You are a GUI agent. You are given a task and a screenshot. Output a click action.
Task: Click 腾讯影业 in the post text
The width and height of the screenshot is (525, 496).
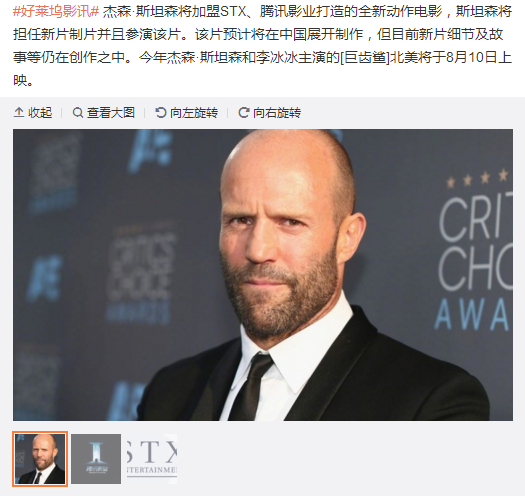pyautogui.click(x=287, y=12)
